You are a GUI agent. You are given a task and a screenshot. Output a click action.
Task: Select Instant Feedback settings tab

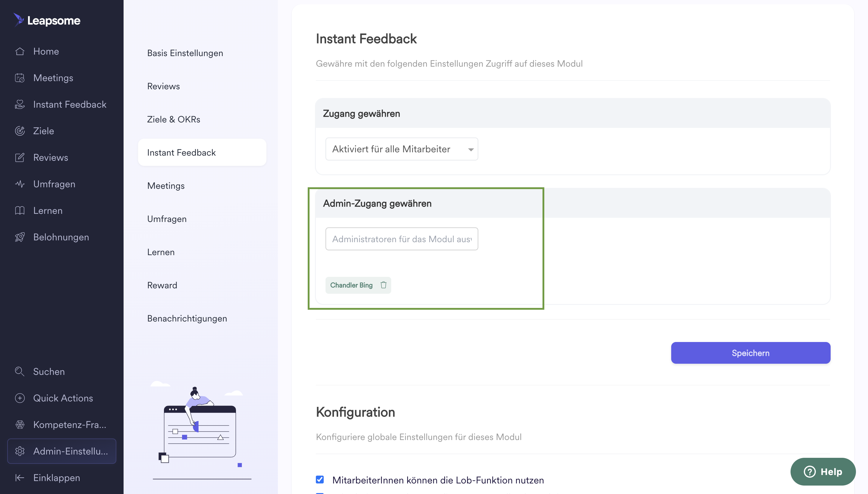pos(202,152)
